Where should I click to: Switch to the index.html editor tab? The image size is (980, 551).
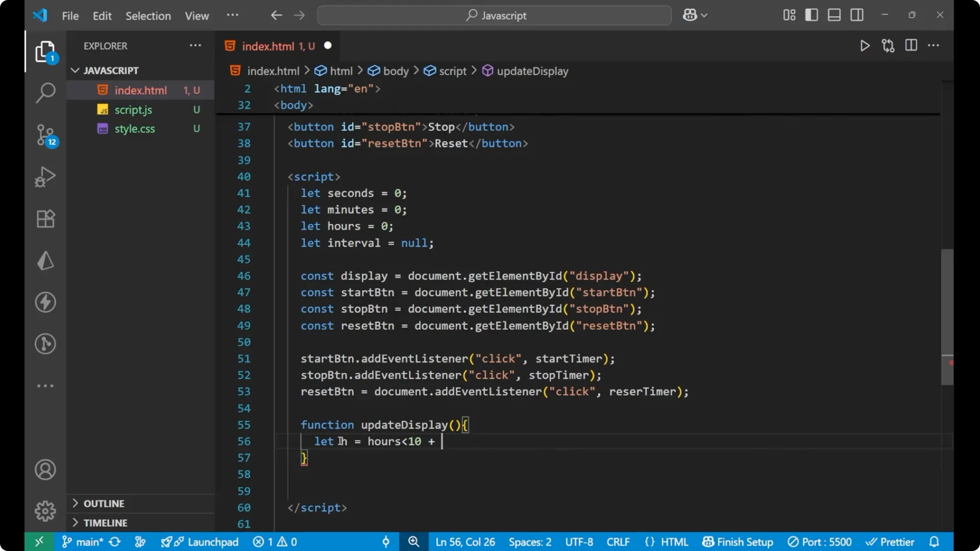click(271, 46)
